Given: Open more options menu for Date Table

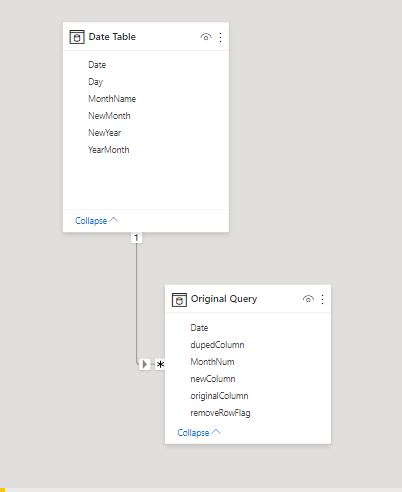Looking at the screenshot, I should (x=220, y=37).
